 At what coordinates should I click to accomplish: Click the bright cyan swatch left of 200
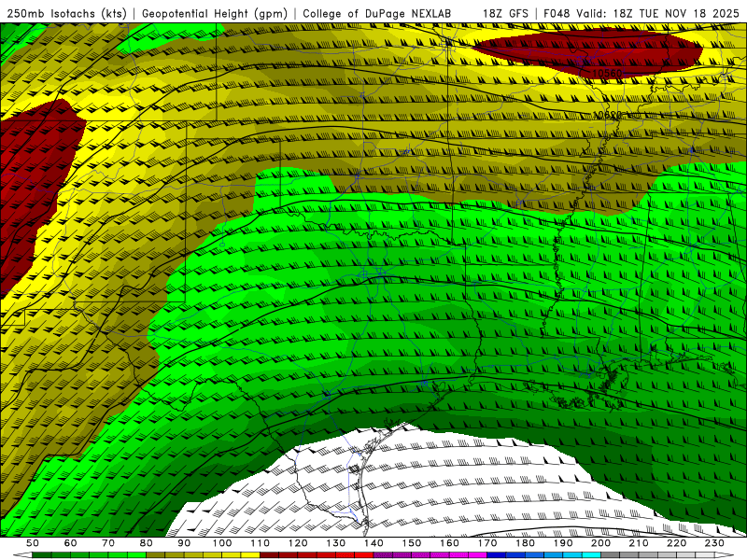pos(592,555)
